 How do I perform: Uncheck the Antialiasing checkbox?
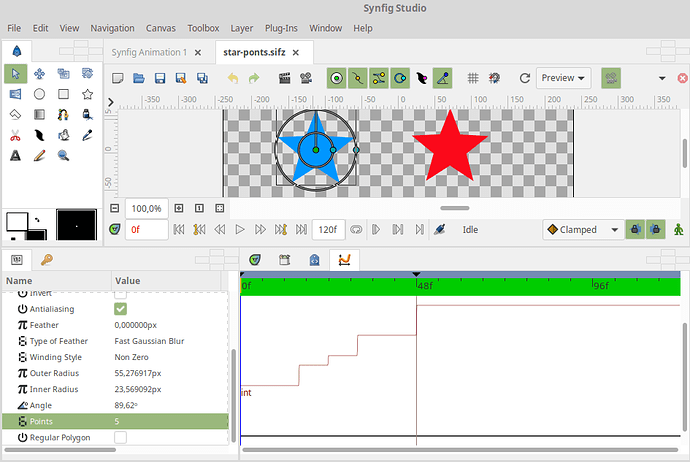(121, 309)
